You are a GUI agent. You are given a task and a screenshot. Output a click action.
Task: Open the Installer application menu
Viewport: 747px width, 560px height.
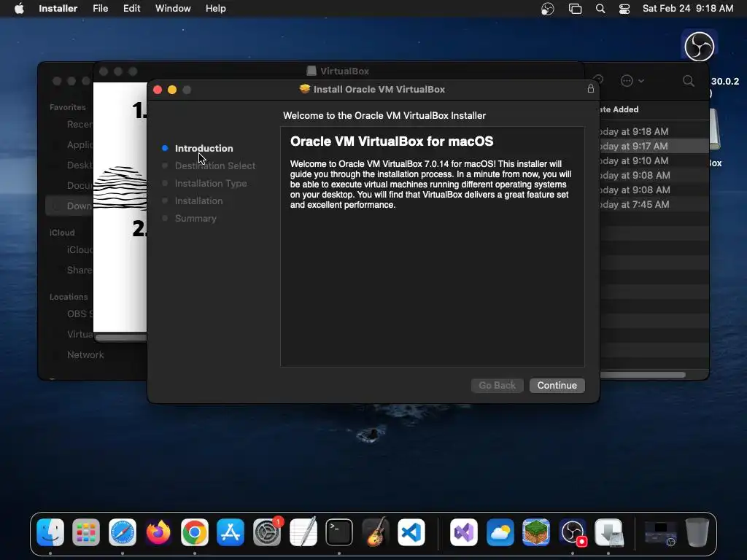[x=58, y=9]
